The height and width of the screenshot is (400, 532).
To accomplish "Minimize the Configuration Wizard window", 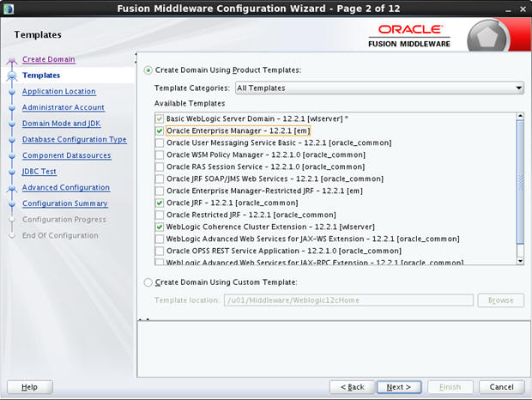I will coord(508,10).
